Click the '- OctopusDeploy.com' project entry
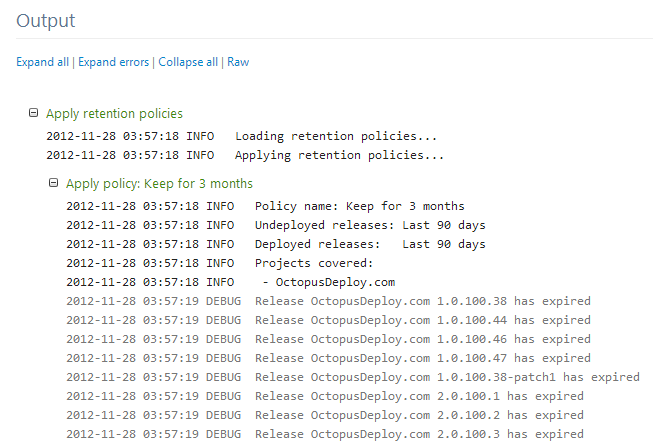The width and height of the screenshot is (653, 446). click(x=328, y=282)
